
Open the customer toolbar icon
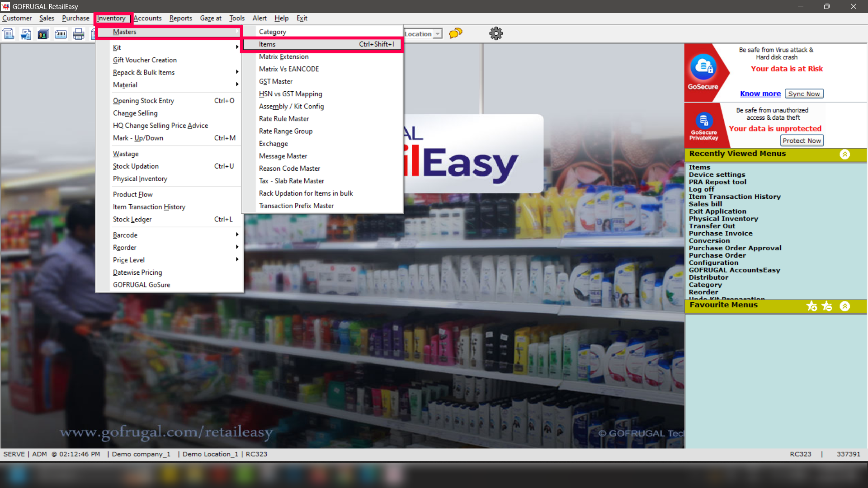43,34
